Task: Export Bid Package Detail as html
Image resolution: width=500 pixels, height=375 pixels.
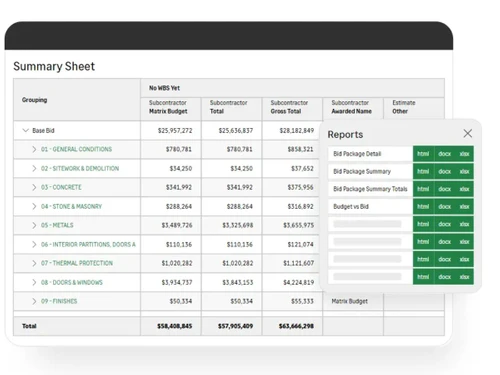Action: coord(423,154)
